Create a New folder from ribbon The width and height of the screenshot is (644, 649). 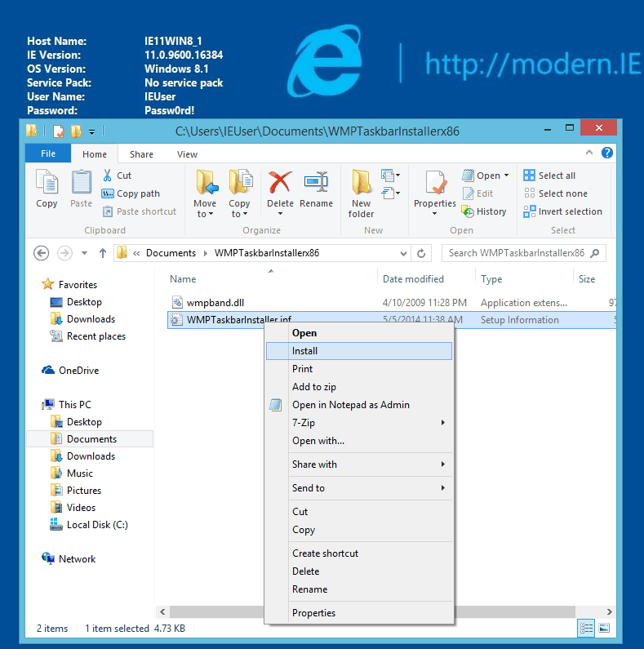pyautogui.click(x=361, y=193)
